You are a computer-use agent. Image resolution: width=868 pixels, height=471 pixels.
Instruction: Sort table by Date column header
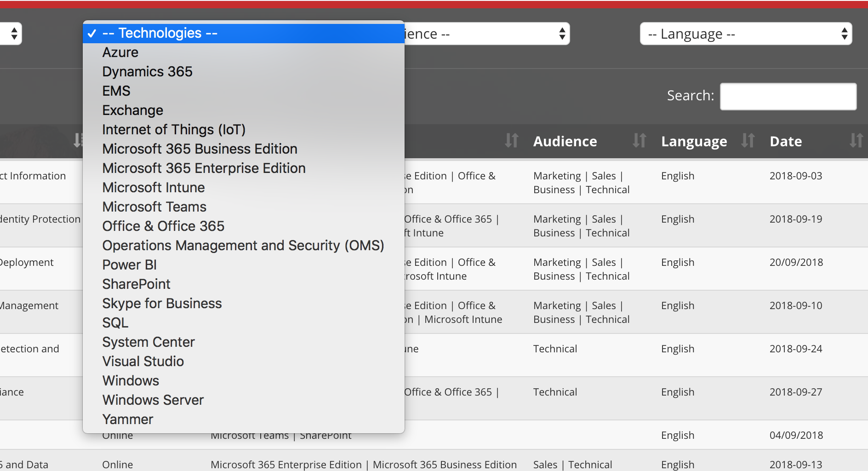click(x=786, y=141)
